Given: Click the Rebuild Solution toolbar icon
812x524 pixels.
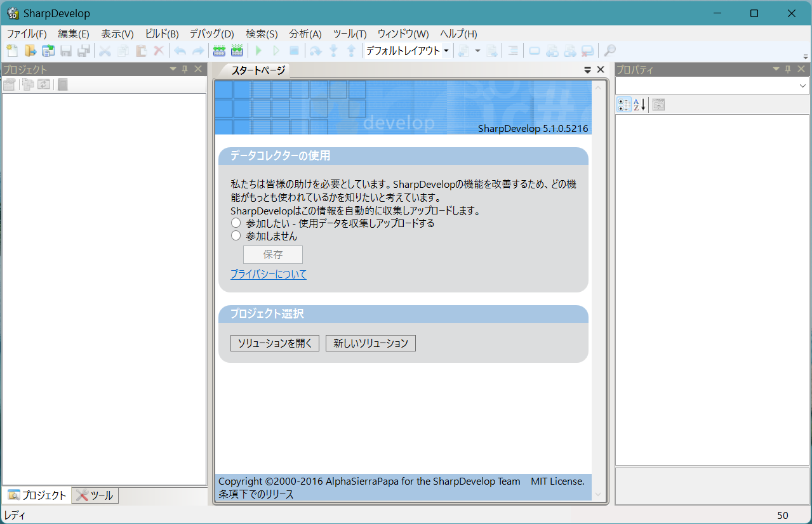Looking at the screenshot, I should (x=237, y=51).
